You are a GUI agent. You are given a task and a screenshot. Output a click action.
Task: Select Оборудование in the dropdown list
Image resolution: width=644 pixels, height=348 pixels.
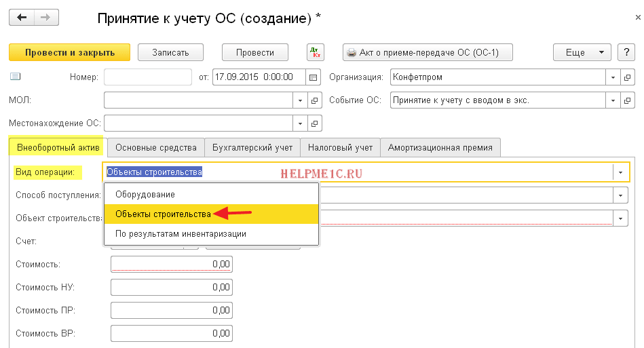pyautogui.click(x=212, y=194)
